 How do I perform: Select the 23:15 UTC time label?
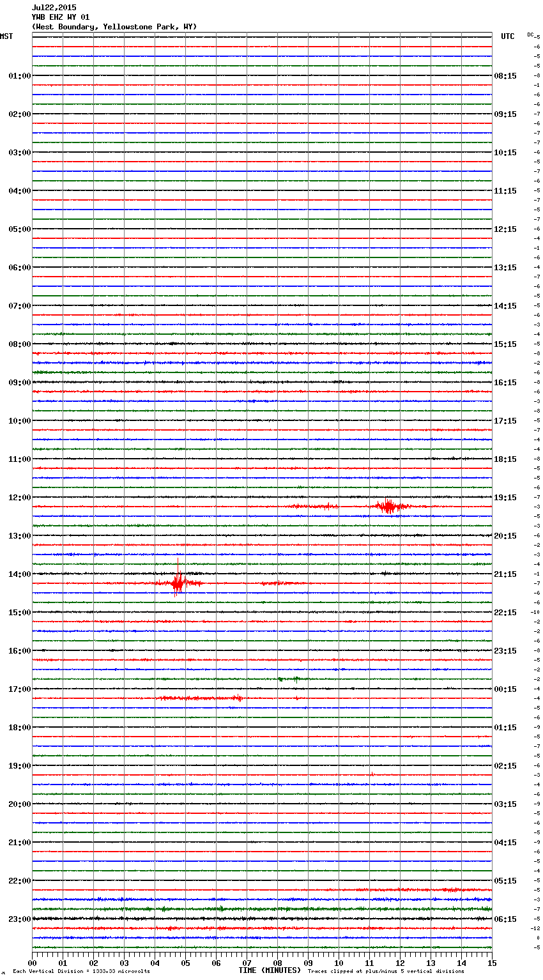pos(505,651)
